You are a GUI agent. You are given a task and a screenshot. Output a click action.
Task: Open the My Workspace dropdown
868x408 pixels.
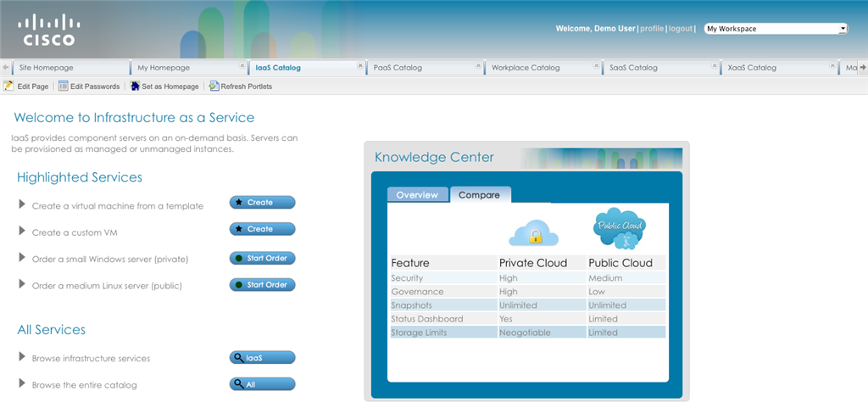click(x=776, y=29)
